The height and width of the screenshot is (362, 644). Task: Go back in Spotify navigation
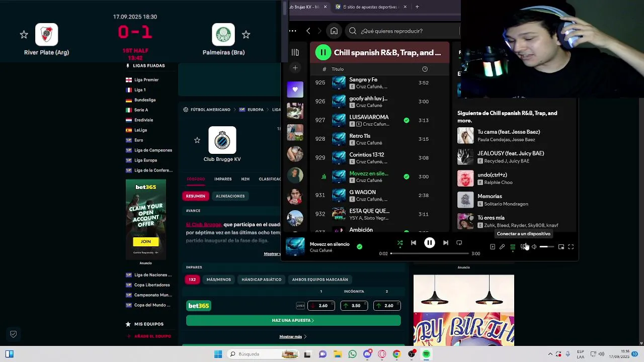click(308, 31)
